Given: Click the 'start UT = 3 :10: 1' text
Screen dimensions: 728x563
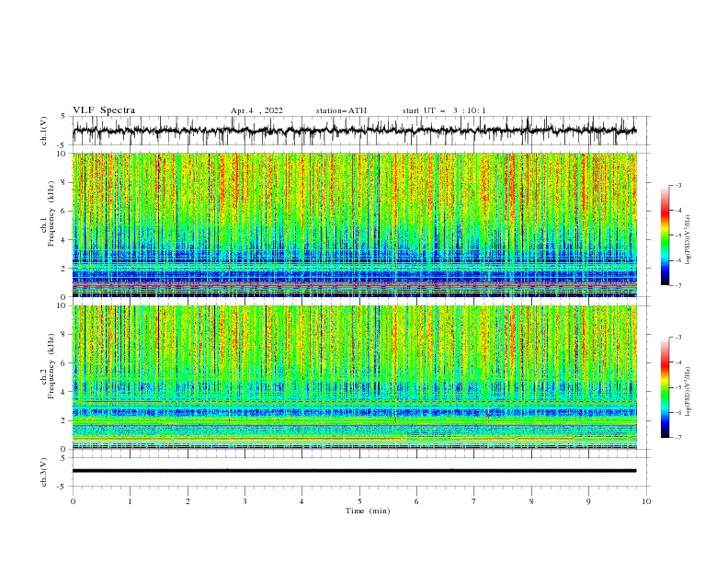Looking at the screenshot, I should pos(444,110).
